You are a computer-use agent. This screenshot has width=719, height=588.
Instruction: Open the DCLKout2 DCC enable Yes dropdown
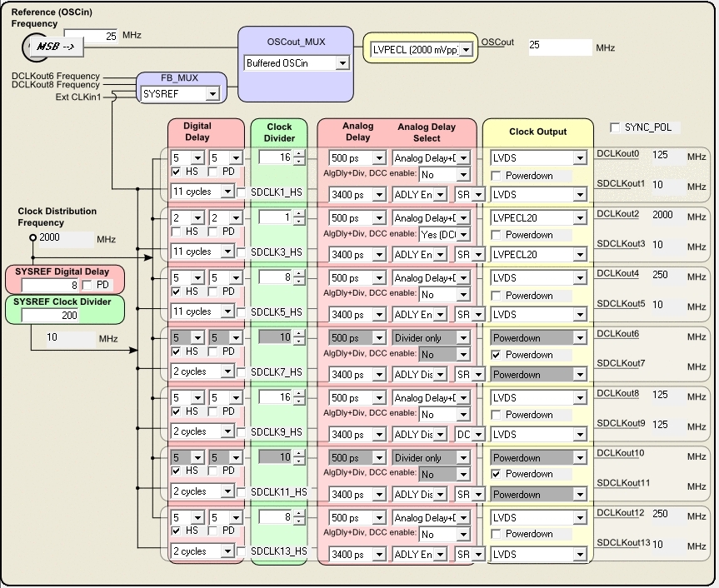click(x=463, y=235)
